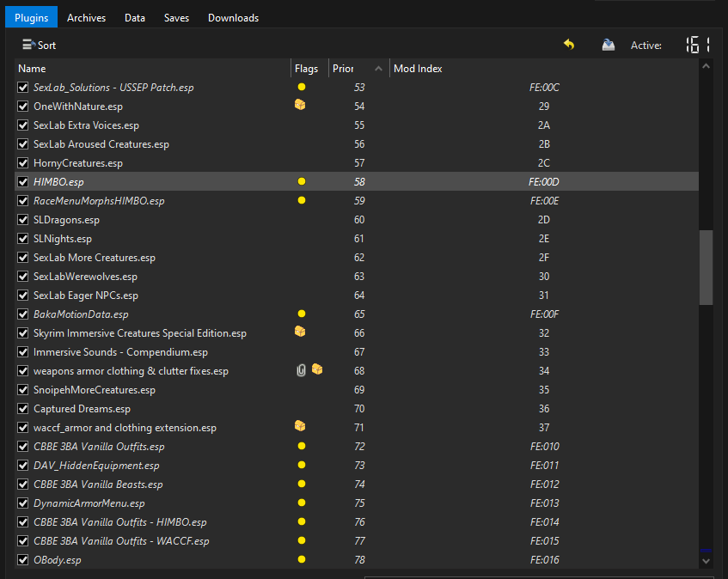Screen dimensions: 728x579
Task: Click the FE:00D mod index value
Action: (x=544, y=182)
